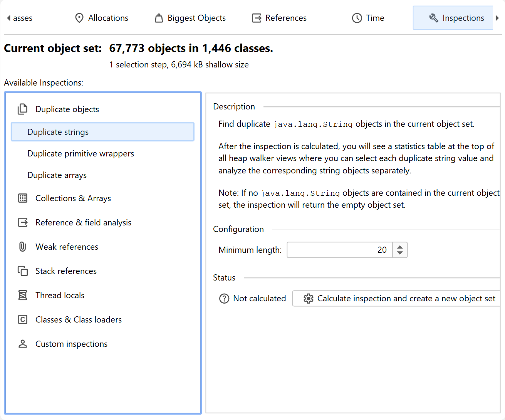
Task: Select Duplicate primitive wrappers inspection
Action: pyautogui.click(x=81, y=154)
